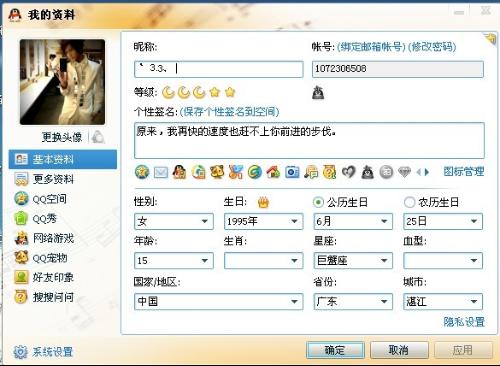Click the last star level icon

click(230, 92)
